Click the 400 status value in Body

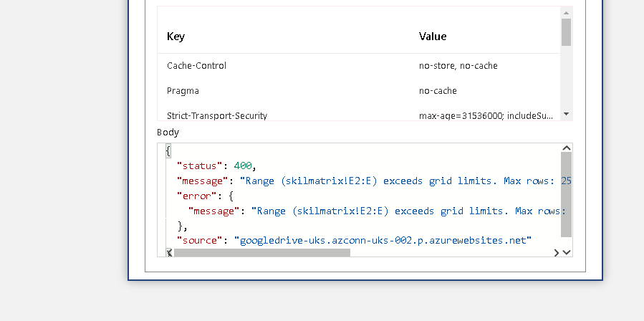click(x=242, y=166)
